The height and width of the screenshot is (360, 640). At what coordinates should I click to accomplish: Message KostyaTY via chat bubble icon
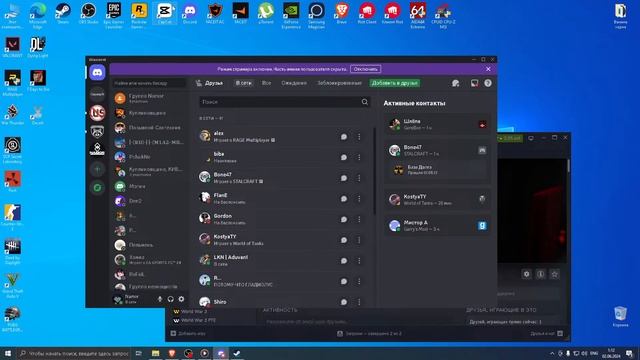(344, 240)
